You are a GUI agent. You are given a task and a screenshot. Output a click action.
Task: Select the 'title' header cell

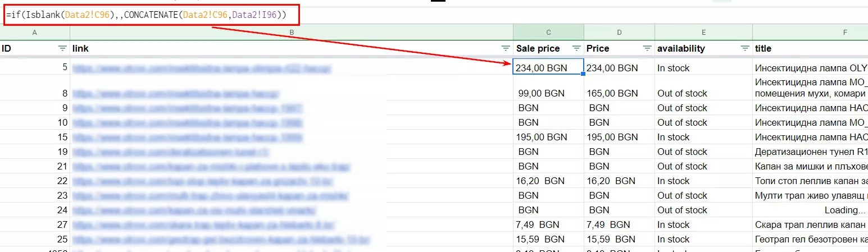(x=810, y=49)
